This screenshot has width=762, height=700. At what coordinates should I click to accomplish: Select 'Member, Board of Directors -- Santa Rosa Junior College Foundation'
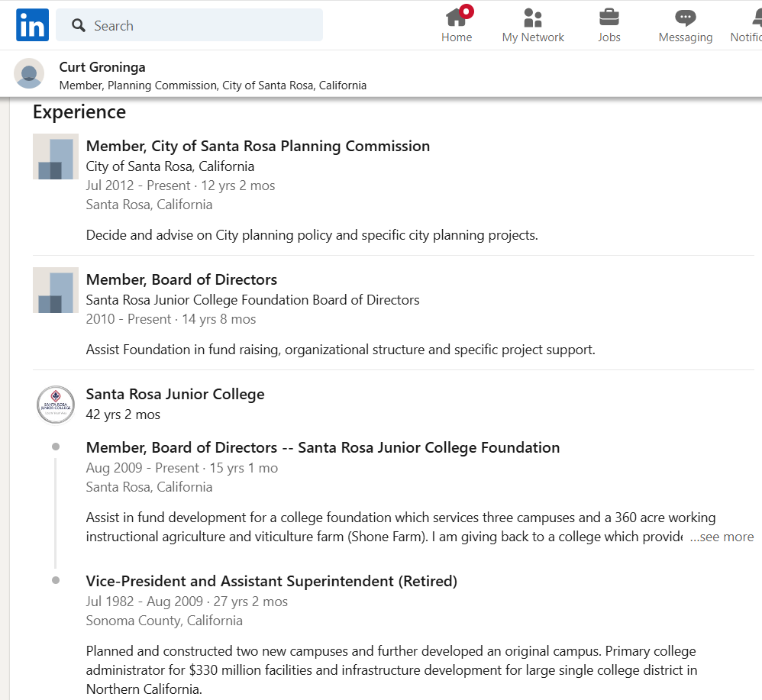click(323, 447)
